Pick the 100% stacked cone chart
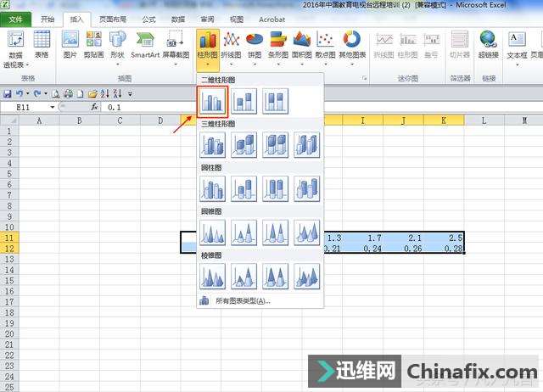Viewport: 543px width, 392px height. tap(275, 232)
